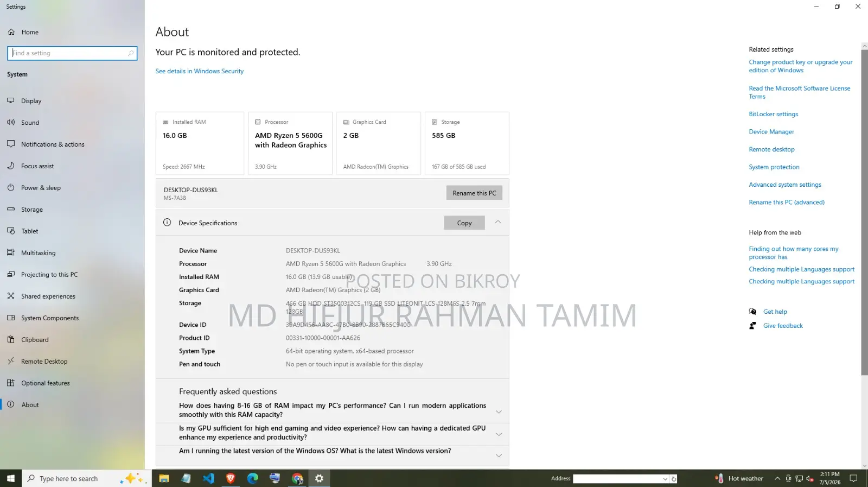Launch Visual Studio Code from taskbar
The height and width of the screenshot is (487, 868).
point(208,478)
